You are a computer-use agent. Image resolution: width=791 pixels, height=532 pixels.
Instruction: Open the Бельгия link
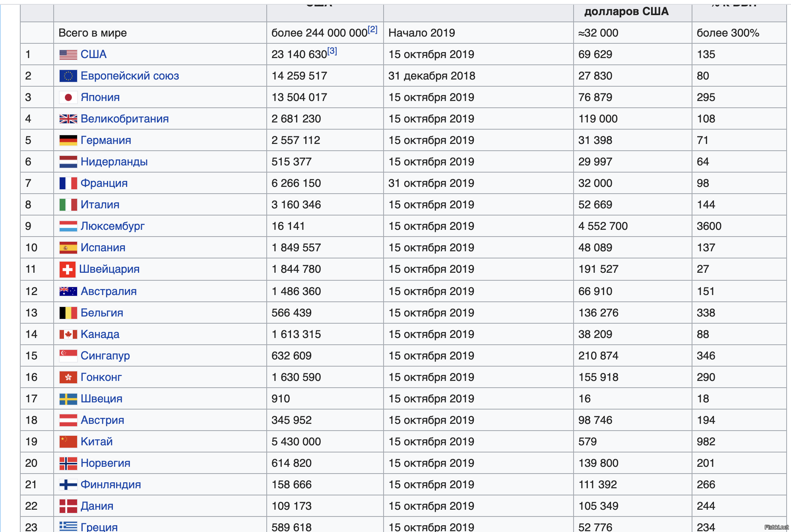102,313
